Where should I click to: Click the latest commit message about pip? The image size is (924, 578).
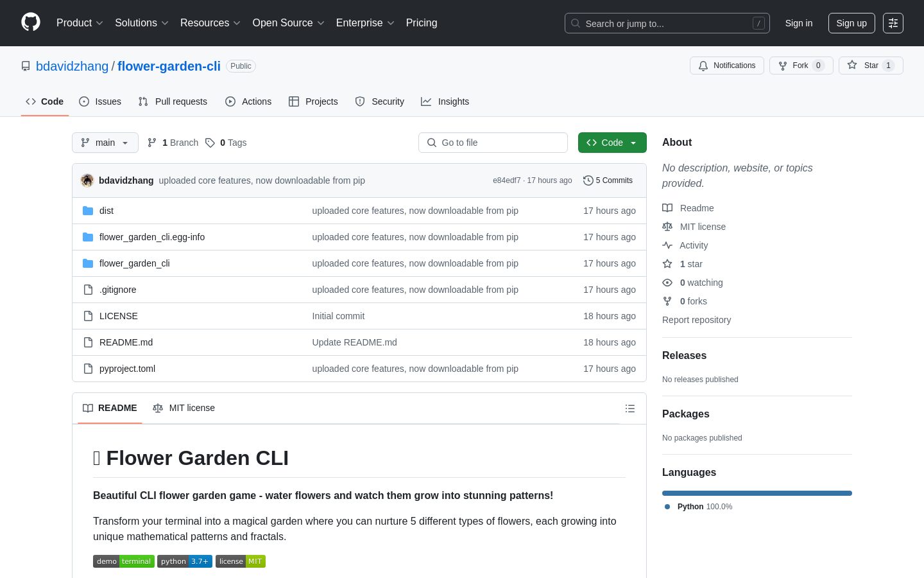pyautogui.click(x=262, y=180)
